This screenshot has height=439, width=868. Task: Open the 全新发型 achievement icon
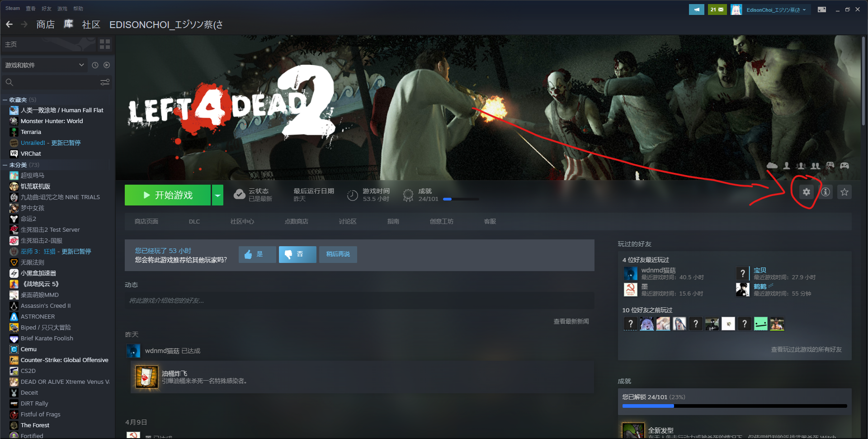(x=633, y=430)
